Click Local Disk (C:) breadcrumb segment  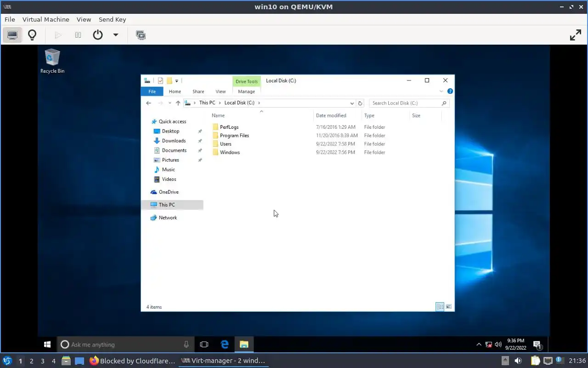[x=239, y=103]
